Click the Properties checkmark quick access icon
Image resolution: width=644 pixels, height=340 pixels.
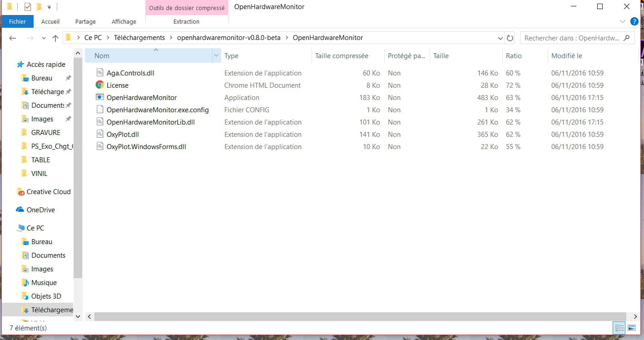click(x=28, y=7)
